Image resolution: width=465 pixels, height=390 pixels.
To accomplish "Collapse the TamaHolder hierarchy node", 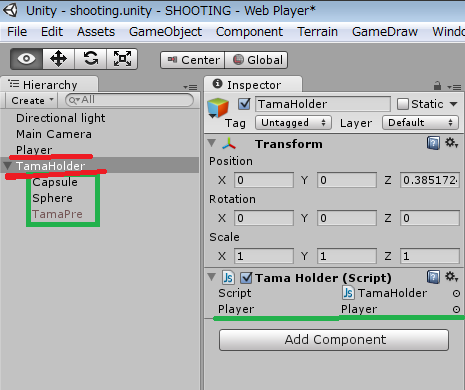I will coord(8,165).
